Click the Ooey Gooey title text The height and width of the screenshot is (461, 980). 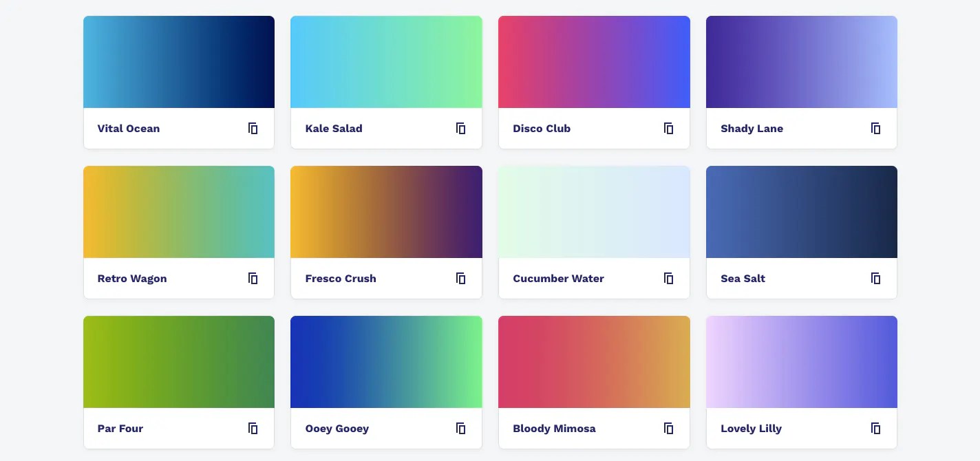pos(337,429)
